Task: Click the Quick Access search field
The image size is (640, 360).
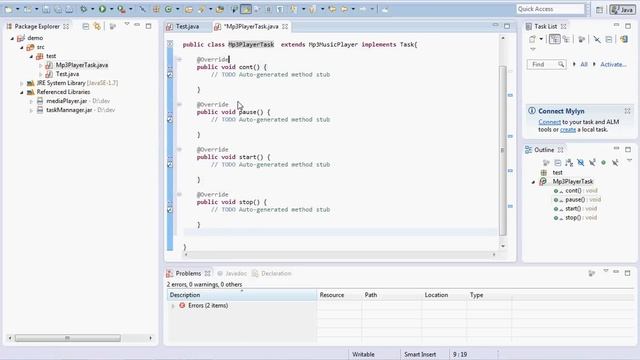Action: (x=550, y=9)
